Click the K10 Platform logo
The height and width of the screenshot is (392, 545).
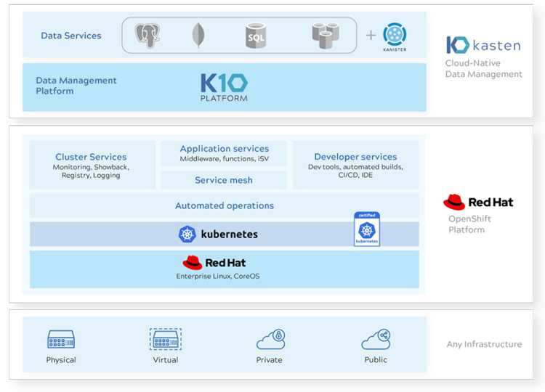(x=224, y=86)
